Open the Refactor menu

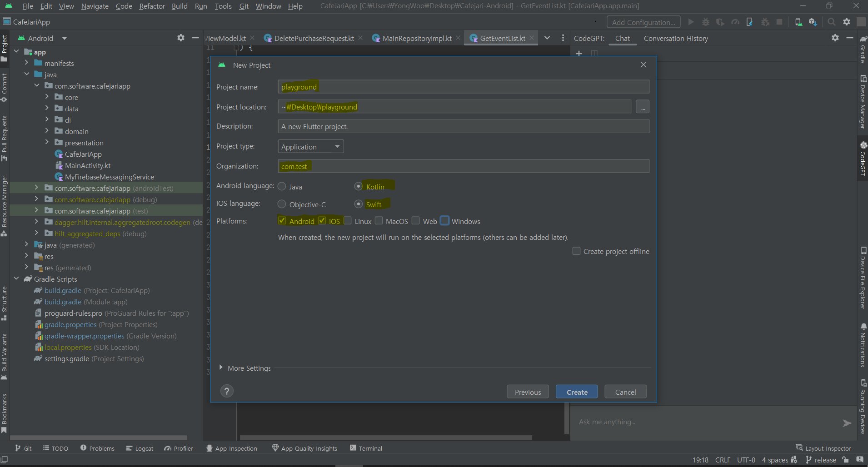[152, 6]
